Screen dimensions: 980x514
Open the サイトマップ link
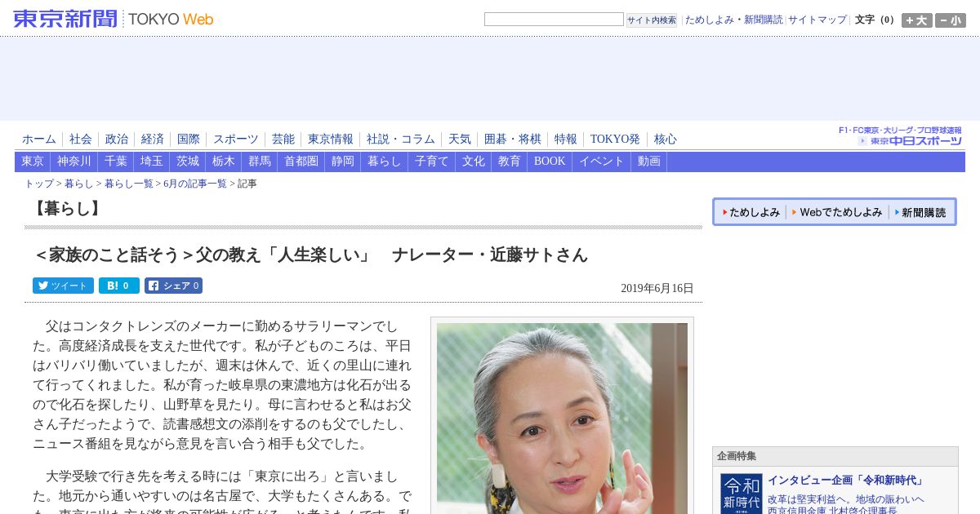[817, 20]
